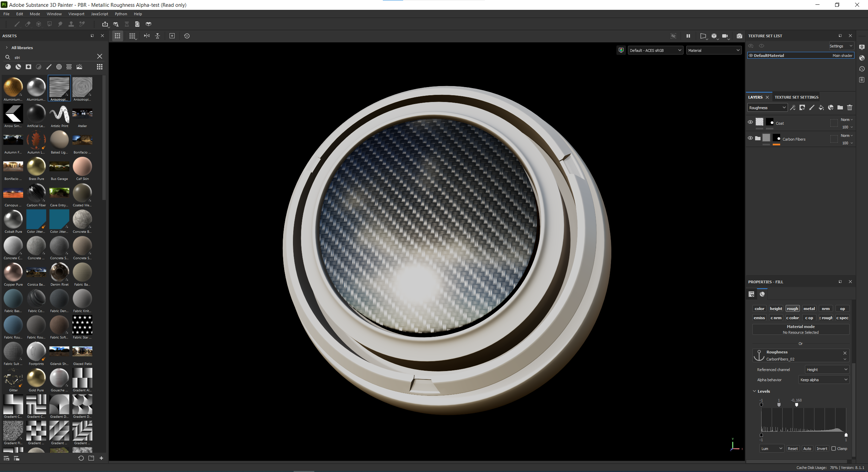Screen dimensions: 868x472
Task: Hide the Coat layer
Action: (750, 122)
